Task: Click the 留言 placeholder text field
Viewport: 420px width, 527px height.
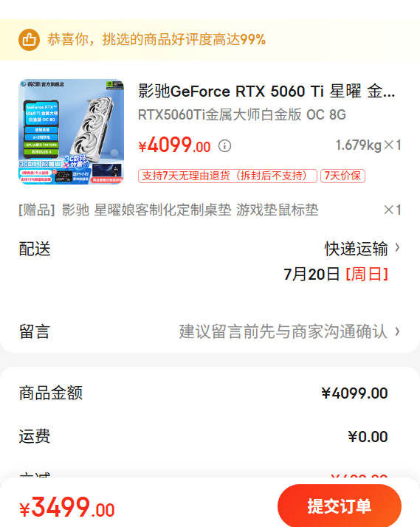Action: pos(283,331)
